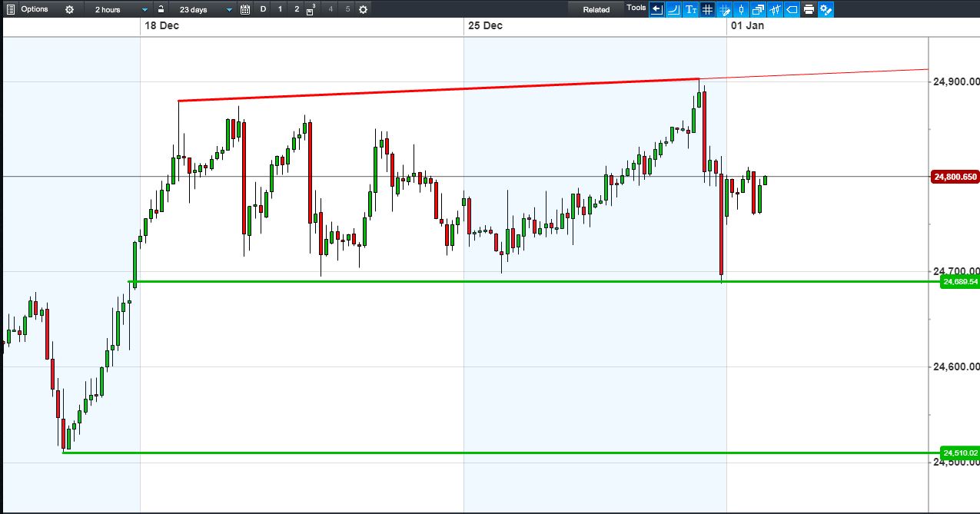Open preset settings gear after preset 5
The height and width of the screenshot is (514, 980).
pos(363,9)
